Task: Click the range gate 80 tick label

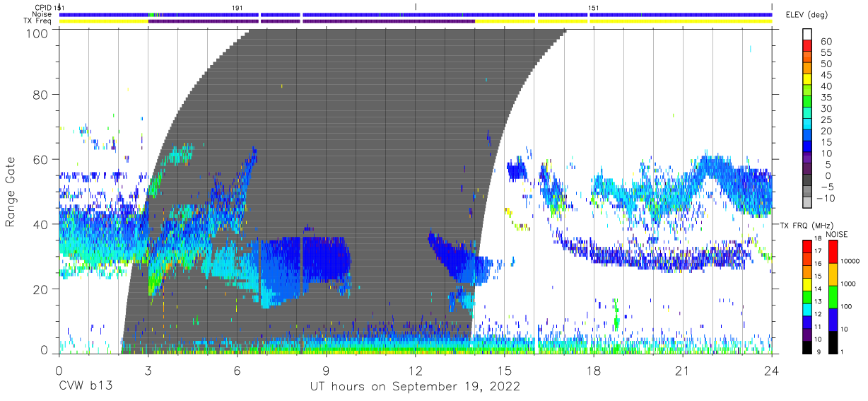Action: coord(42,94)
